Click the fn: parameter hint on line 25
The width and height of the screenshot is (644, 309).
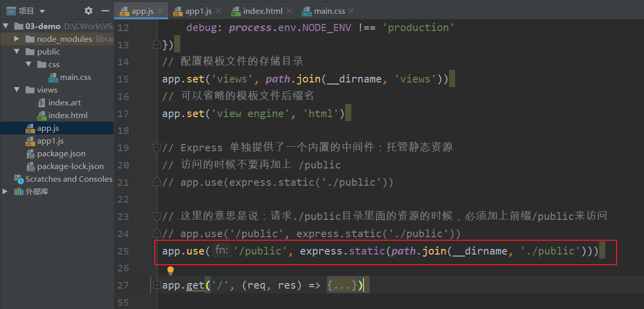tap(222, 250)
